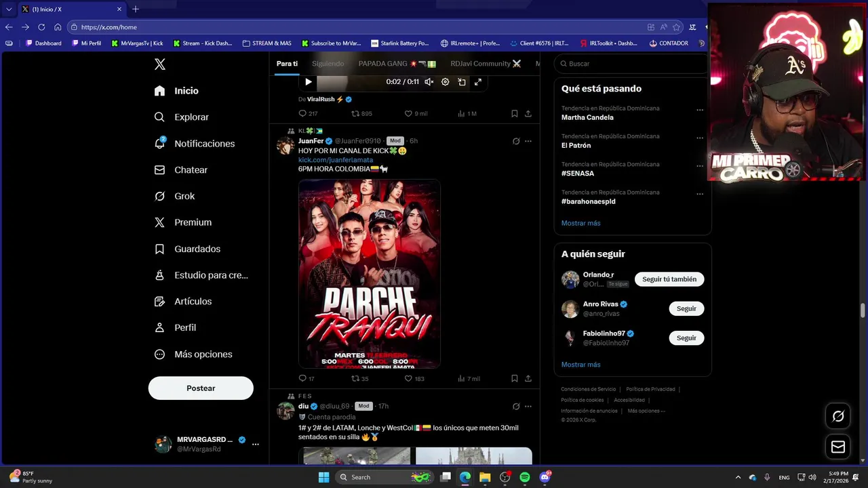Open #SENASA trend options
The width and height of the screenshot is (868, 488).
tap(700, 166)
